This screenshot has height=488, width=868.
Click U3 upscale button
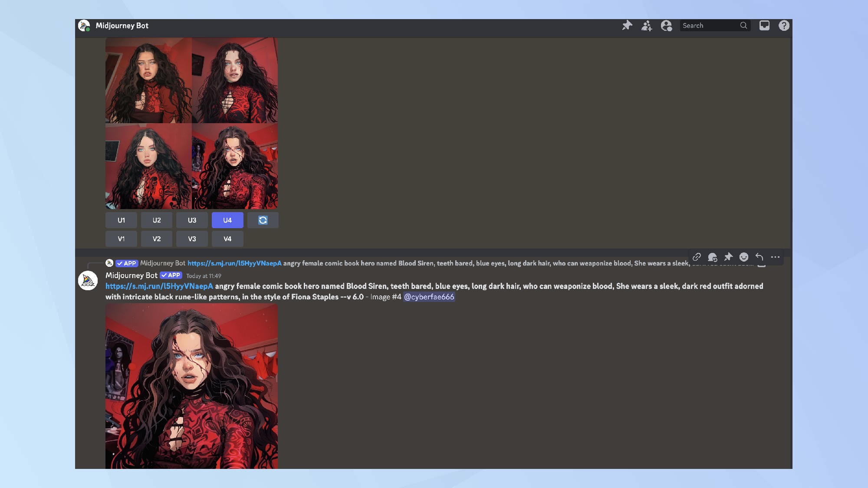click(x=192, y=220)
